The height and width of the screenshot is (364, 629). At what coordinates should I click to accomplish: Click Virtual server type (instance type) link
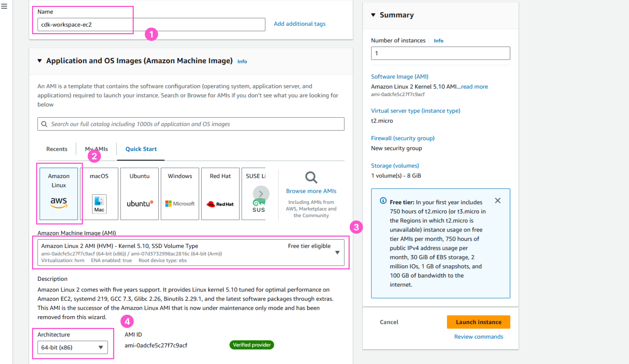(x=416, y=111)
